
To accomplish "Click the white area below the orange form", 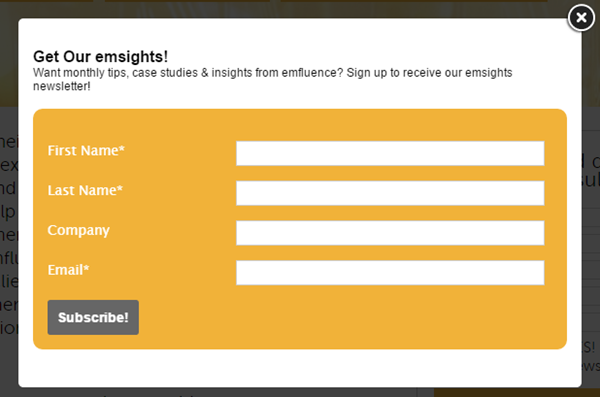I will 300,368.
